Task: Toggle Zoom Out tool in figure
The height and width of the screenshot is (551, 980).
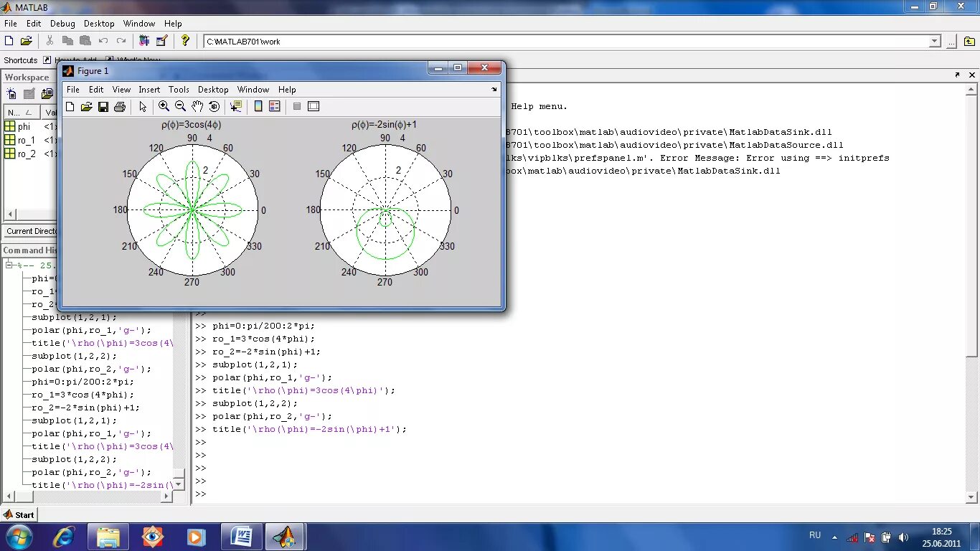Action: pyautogui.click(x=180, y=106)
